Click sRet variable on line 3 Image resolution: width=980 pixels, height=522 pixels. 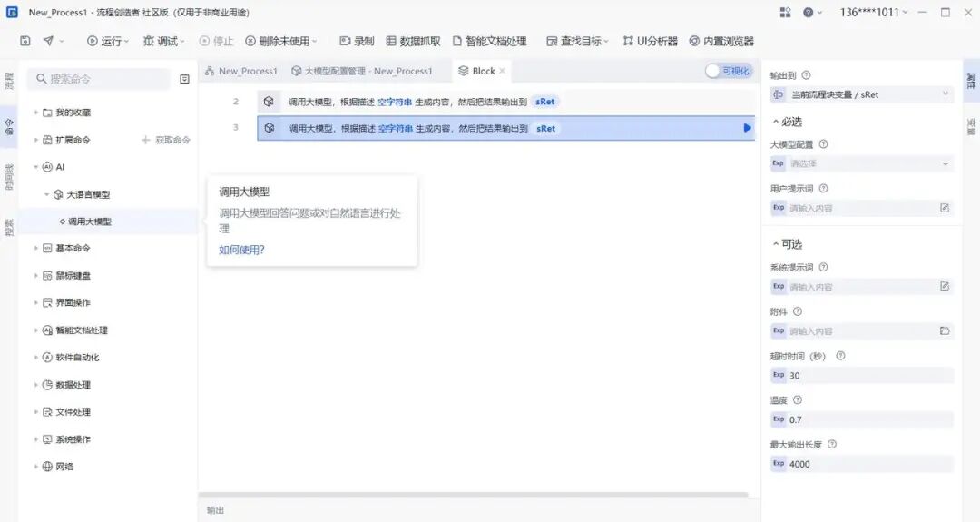point(545,129)
